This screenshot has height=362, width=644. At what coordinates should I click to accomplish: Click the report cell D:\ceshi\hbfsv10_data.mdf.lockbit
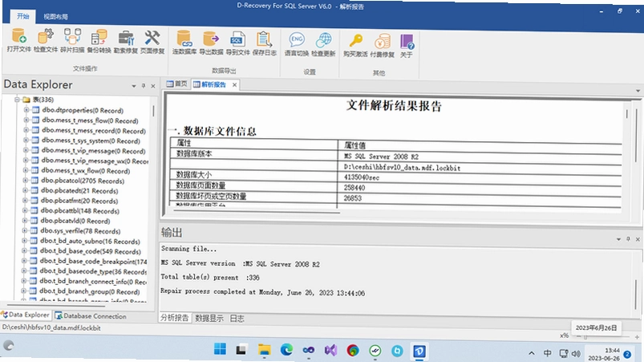click(402, 168)
